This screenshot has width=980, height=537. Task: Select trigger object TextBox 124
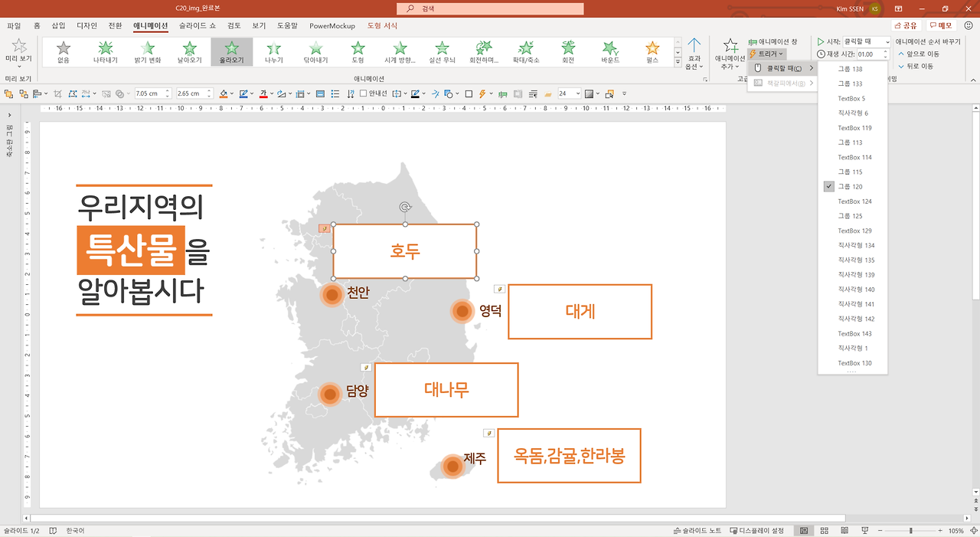click(x=853, y=201)
